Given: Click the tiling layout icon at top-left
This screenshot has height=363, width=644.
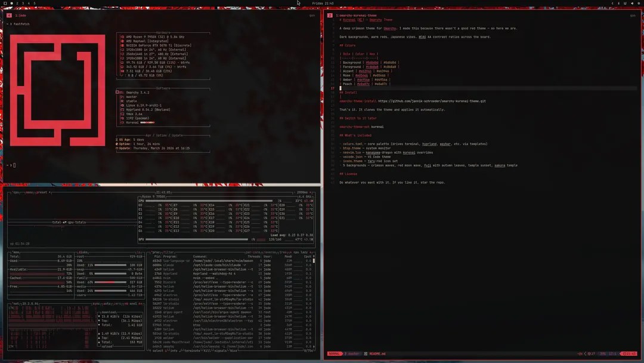Looking at the screenshot, I should point(5,3).
